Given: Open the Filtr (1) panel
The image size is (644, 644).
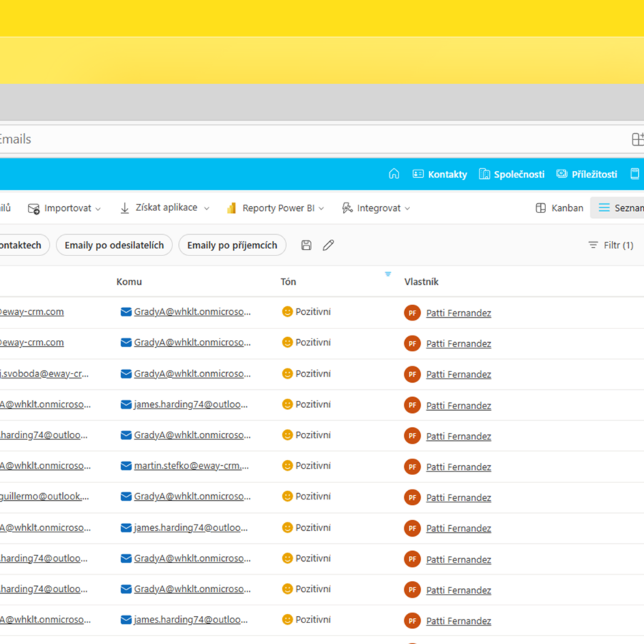Looking at the screenshot, I should 610,245.
